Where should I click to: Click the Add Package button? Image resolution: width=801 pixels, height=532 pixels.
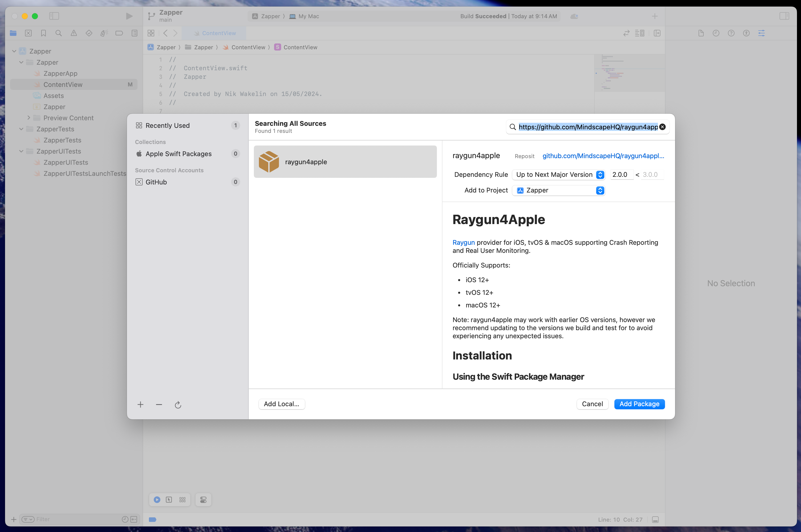[x=639, y=404]
